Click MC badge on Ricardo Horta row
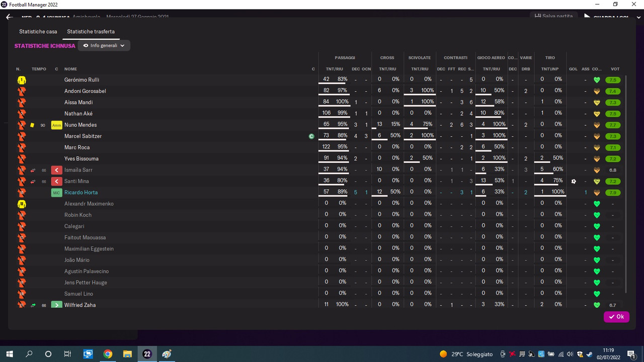 [56, 193]
